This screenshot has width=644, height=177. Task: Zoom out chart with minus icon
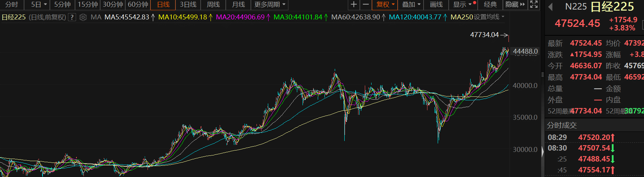(x=366, y=5)
